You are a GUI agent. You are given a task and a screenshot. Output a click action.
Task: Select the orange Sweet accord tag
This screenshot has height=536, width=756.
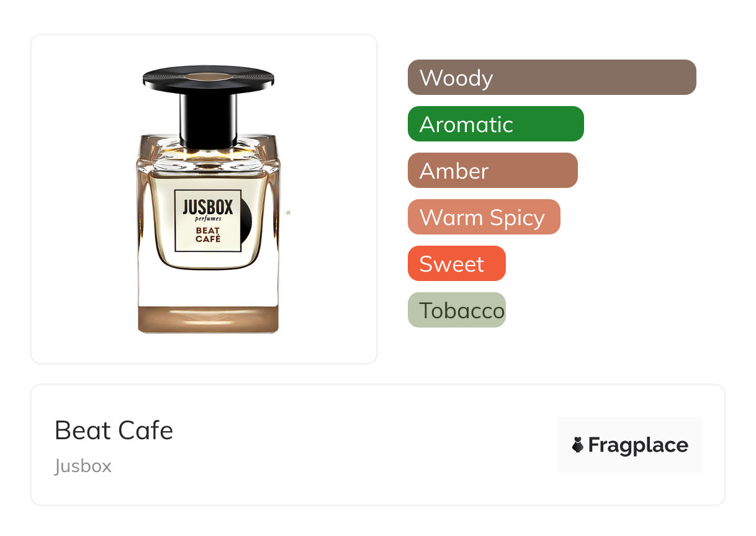pyautogui.click(x=457, y=264)
